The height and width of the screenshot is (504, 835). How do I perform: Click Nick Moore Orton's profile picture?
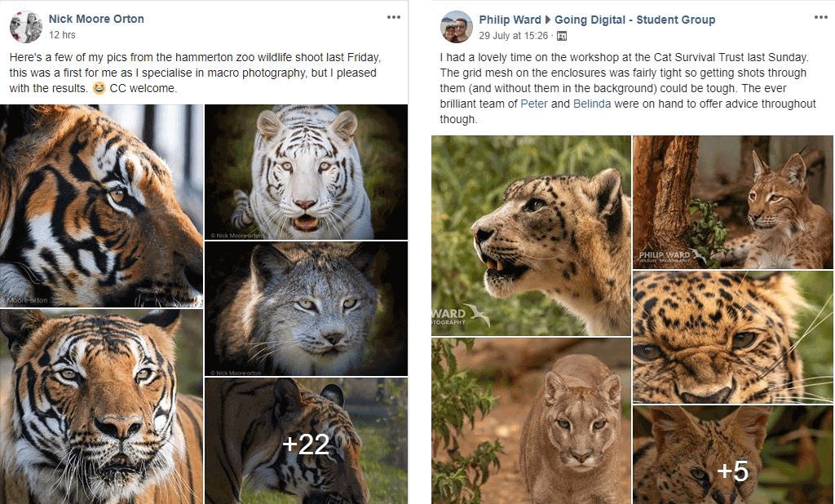(26, 27)
